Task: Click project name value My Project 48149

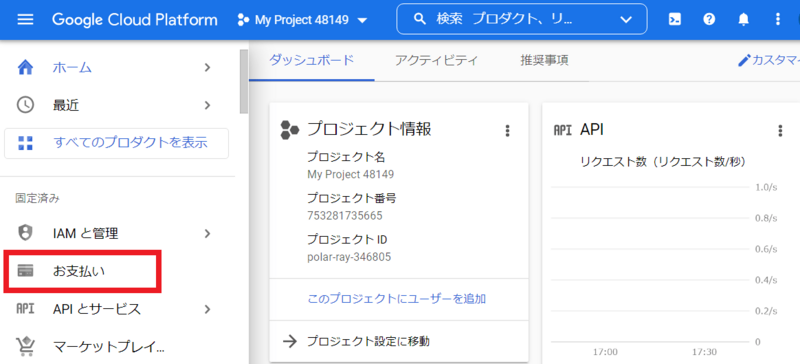Action: click(x=351, y=175)
